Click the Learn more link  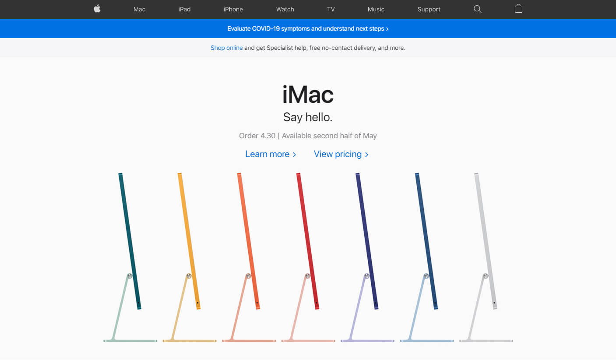pos(268,154)
